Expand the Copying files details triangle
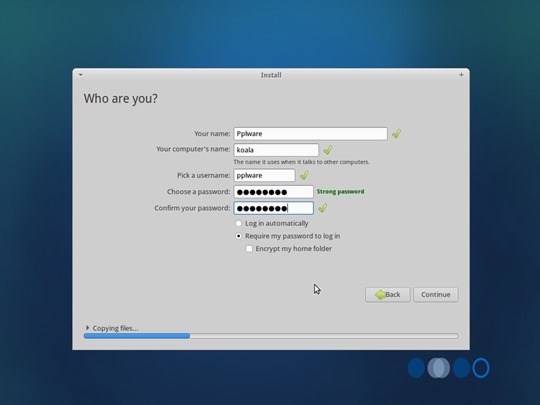 tap(87, 328)
